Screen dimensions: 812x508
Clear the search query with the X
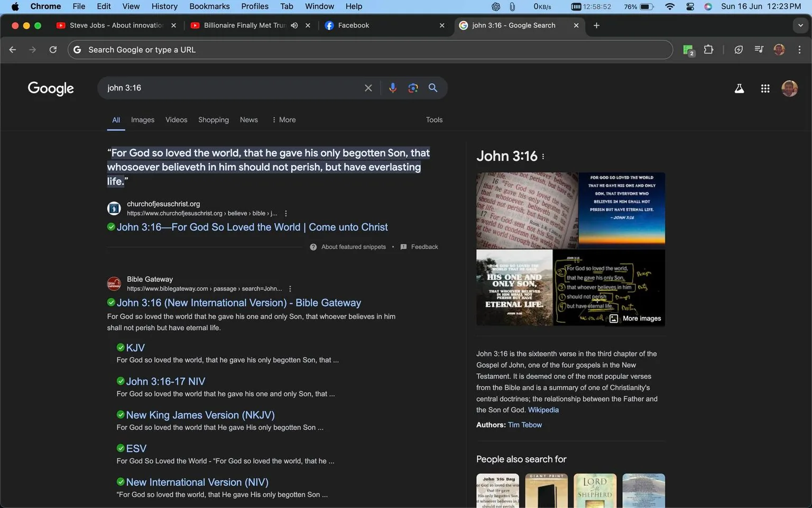point(368,88)
